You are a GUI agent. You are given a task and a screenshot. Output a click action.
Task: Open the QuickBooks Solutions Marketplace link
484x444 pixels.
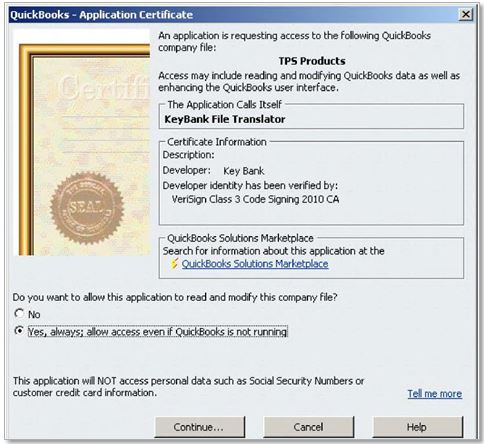tap(255, 264)
